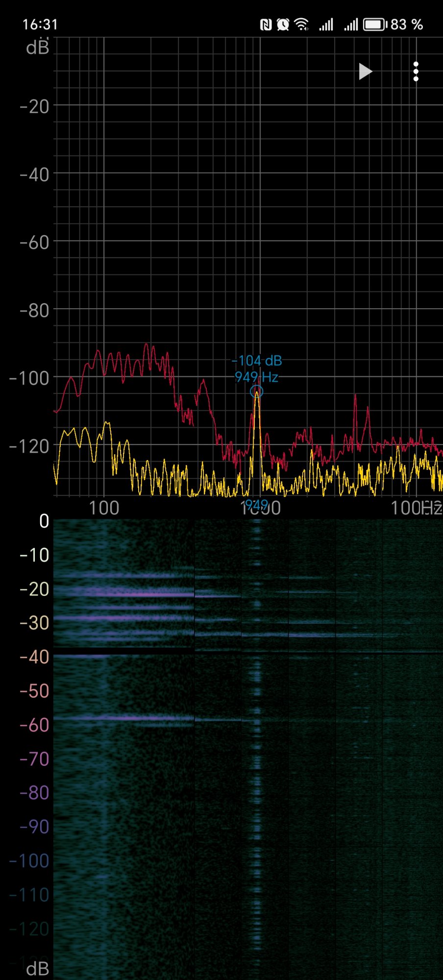Tap the '-40' spectrum dB axis label

tap(34, 175)
